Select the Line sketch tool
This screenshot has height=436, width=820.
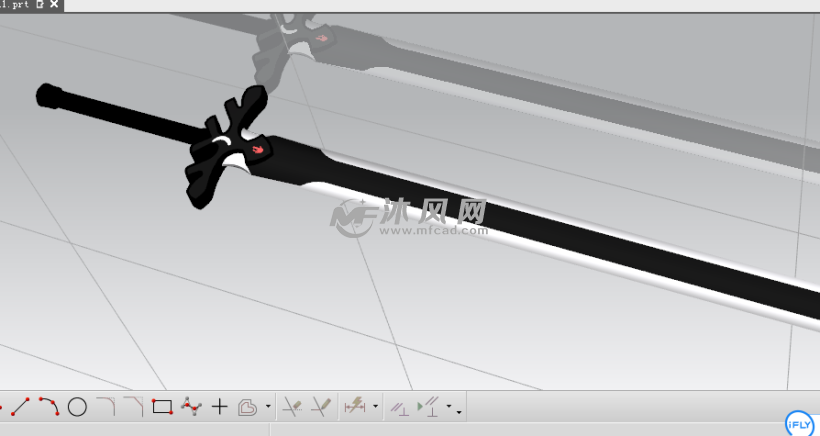click(21, 406)
